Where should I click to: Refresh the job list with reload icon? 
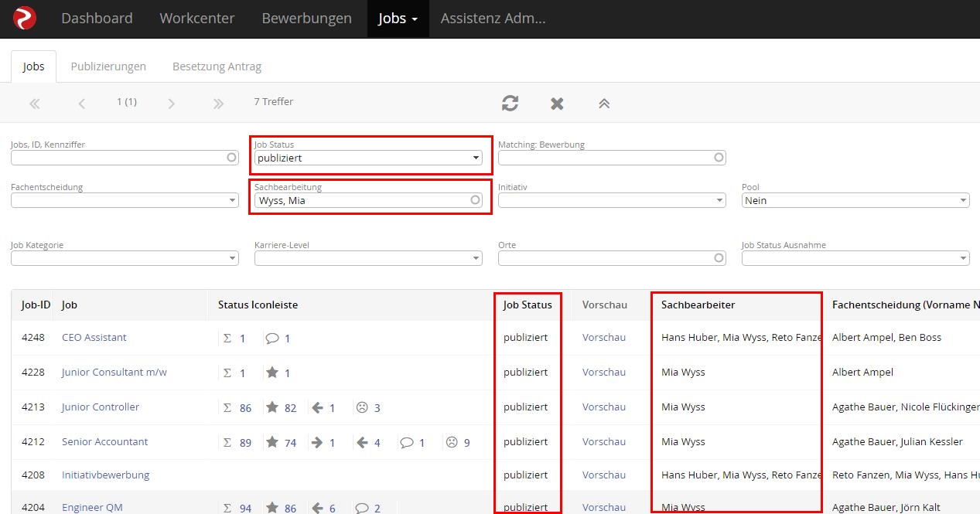(510, 103)
